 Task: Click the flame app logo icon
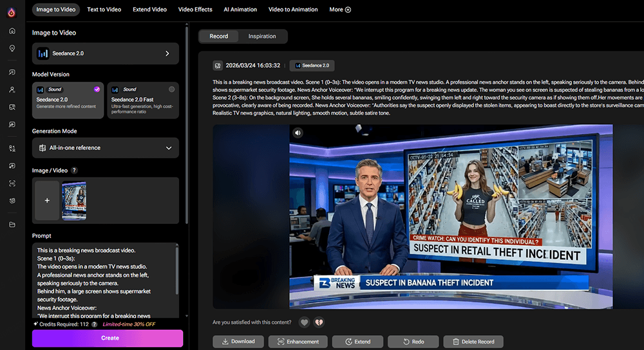(x=12, y=11)
